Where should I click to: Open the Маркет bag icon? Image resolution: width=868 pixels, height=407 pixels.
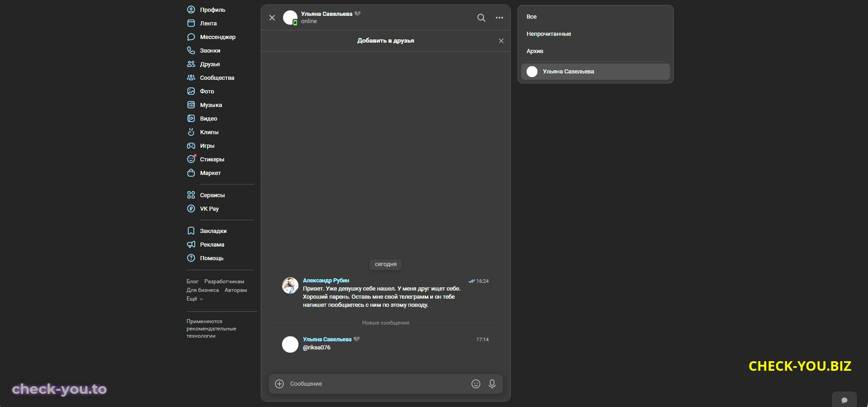click(191, 173)
